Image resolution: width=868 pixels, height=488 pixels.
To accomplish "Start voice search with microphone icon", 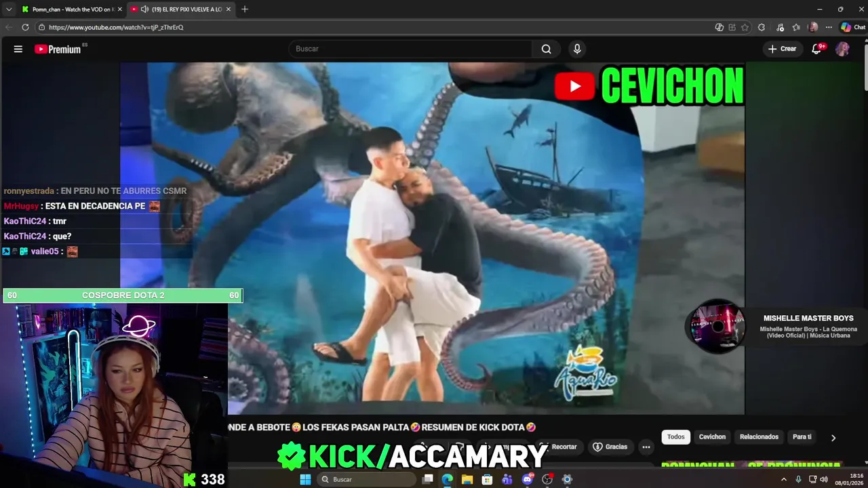I will [577, 49].
